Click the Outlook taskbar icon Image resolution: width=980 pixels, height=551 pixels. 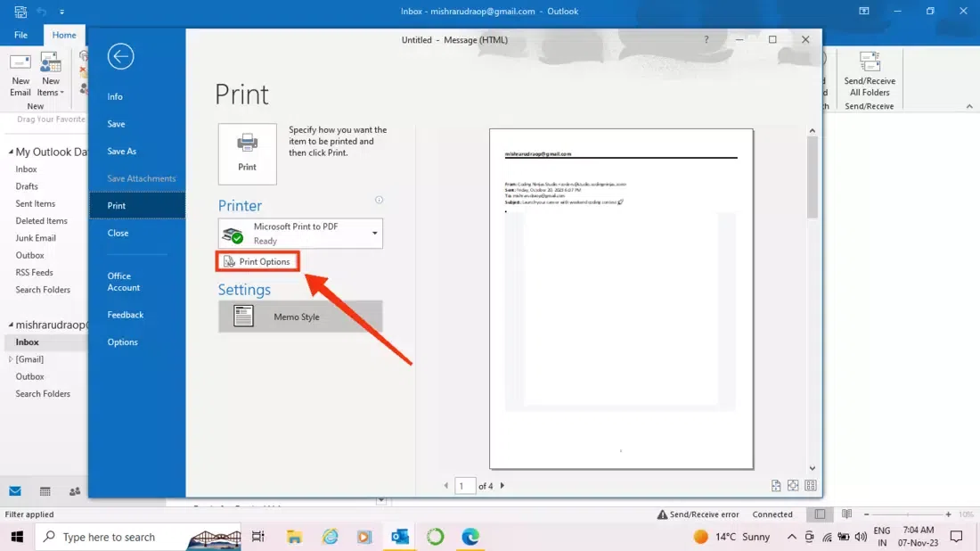400,537
